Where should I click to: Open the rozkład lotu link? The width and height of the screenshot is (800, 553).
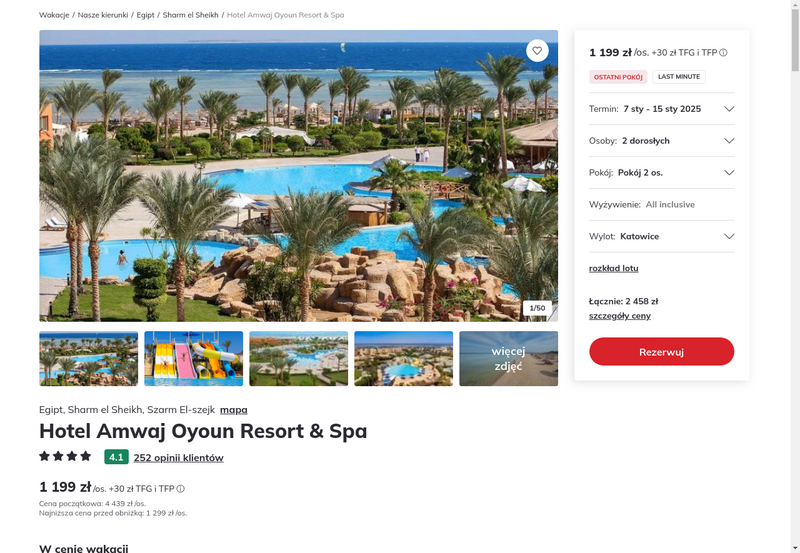click(x=613, y=268)
